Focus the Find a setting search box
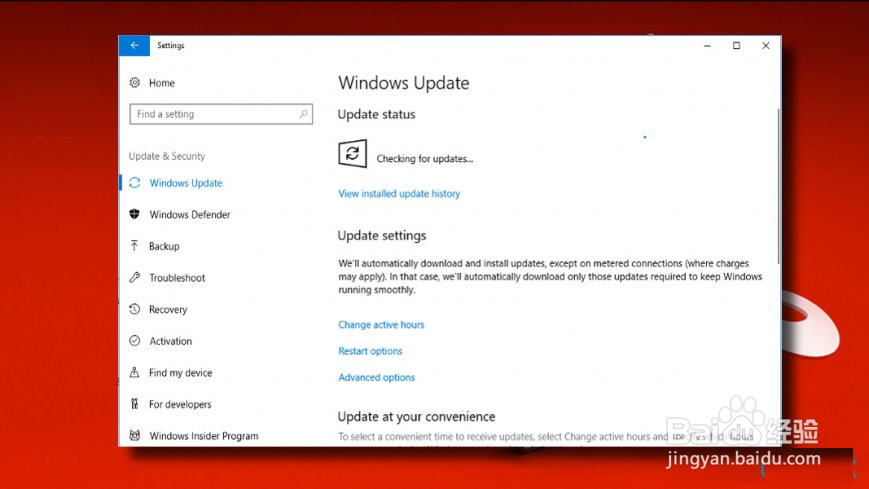The width and height of the screenshot is (869, 489). tap(221, 114)
